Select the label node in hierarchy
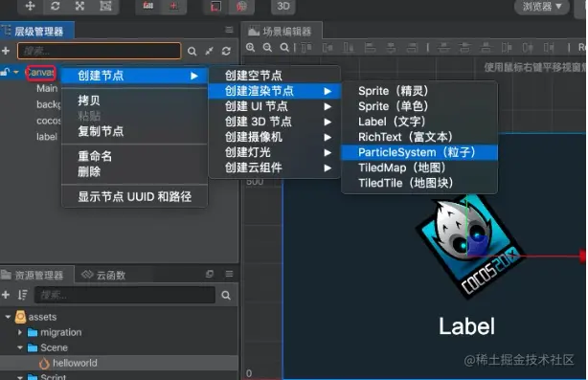The height and width of the screenshot is (380, 588). [47, 137]
